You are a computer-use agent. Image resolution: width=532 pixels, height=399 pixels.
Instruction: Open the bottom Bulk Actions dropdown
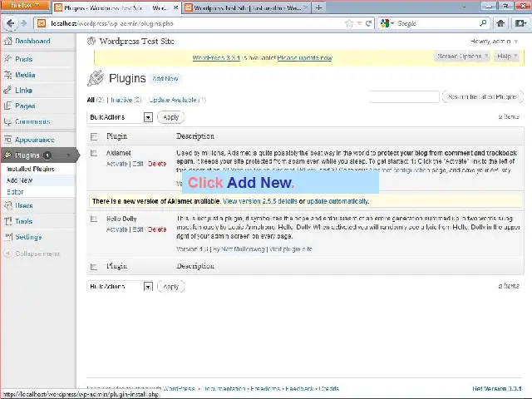point(121,286)
